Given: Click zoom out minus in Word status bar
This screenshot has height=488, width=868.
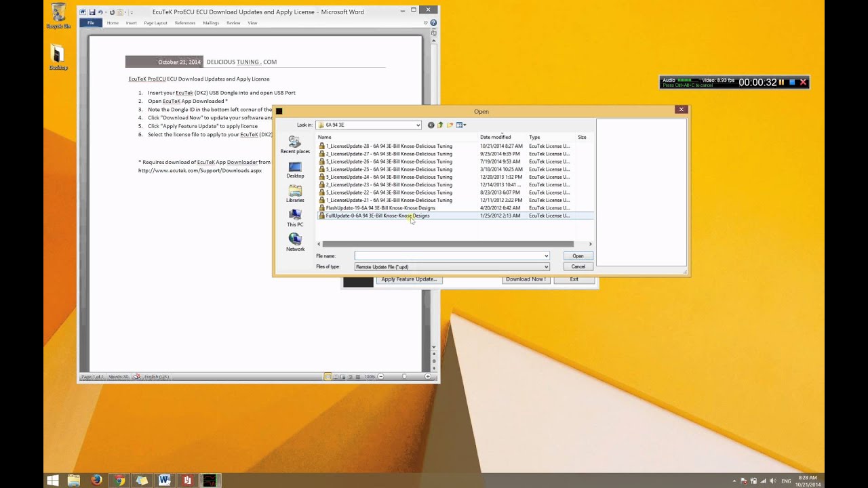Looking at the screenshot, I should click(x=380, y=376).
